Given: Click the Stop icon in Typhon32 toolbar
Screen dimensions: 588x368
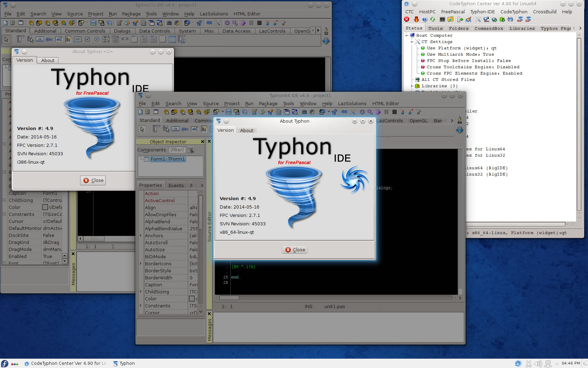Looking at the screenshot, I should (259, 23).
